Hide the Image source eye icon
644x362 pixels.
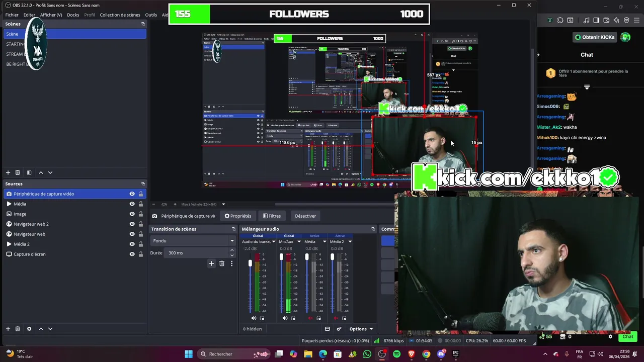[132, 214]
